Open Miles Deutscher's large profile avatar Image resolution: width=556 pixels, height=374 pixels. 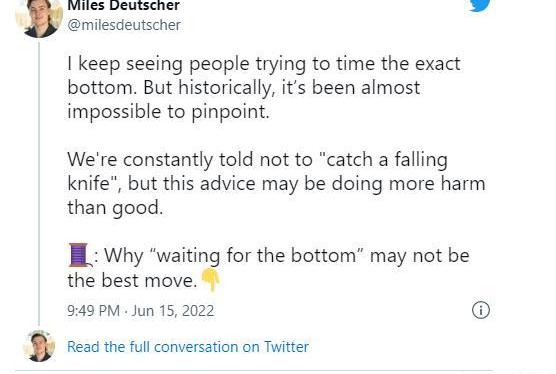39,18
